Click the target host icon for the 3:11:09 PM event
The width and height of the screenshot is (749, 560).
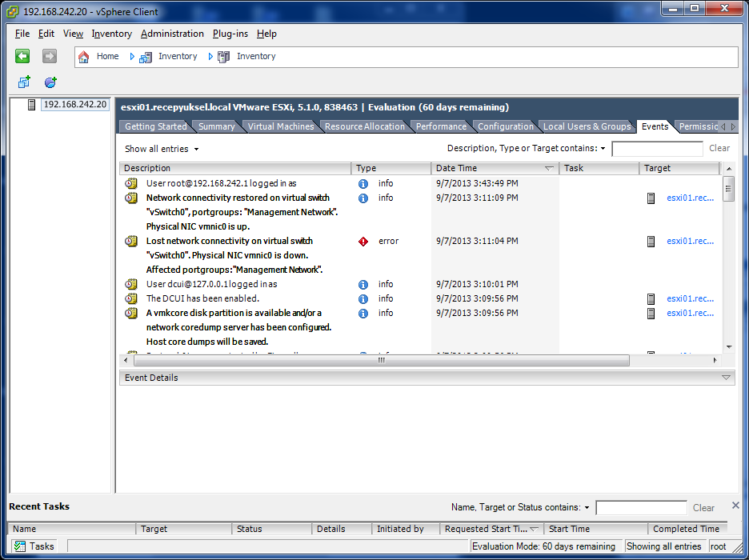point(651,198)
